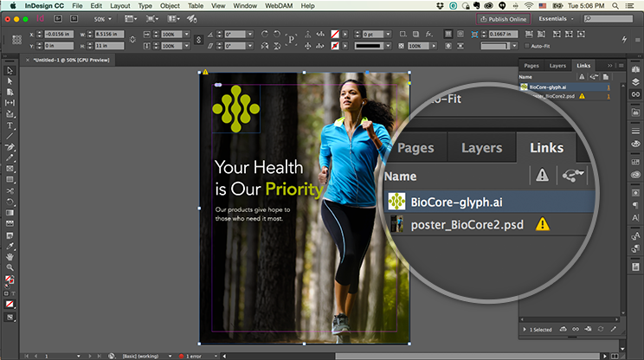Click the X position input field
The height and width of the screenshot is (360, 644).
tap(59, 34)
